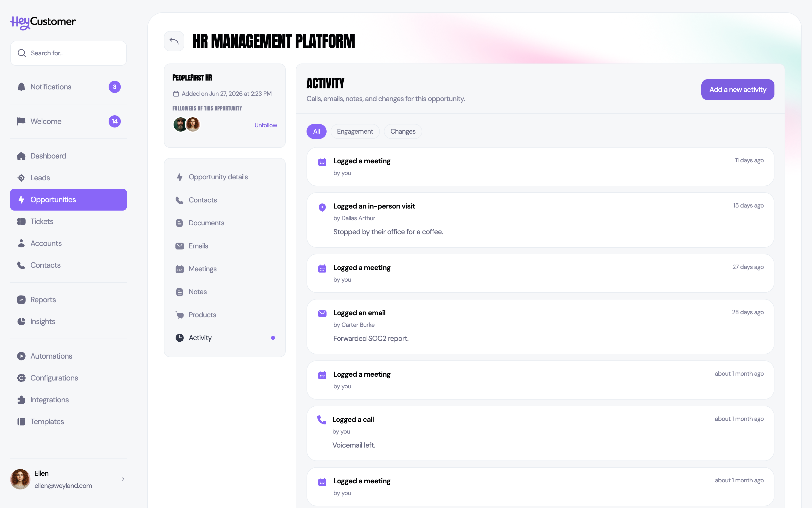Click the Meetings calendar icon in the submenu
This screenshot has height=508, width=812.
coord(179,269)
